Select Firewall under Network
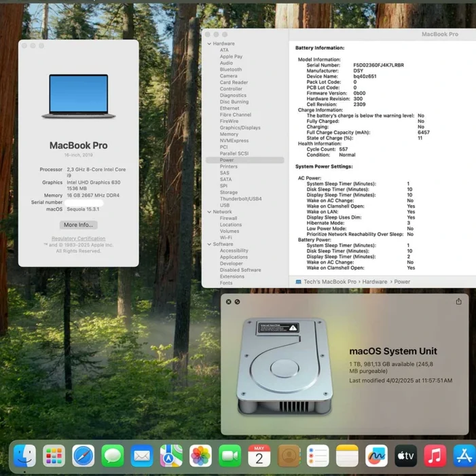Viewport: 476px width, 476px height. (229, 218)
